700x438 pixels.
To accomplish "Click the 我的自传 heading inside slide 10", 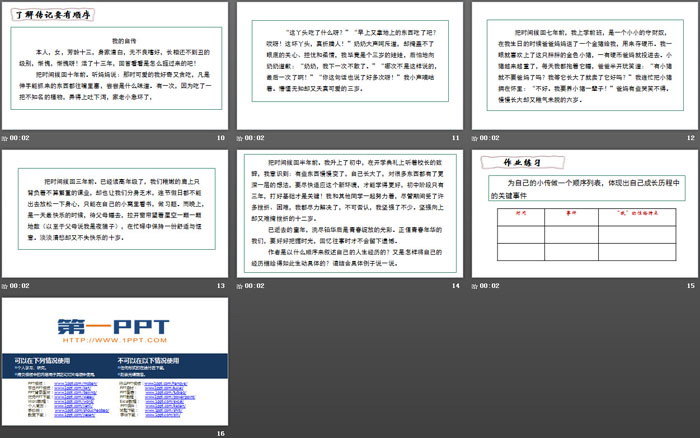I will [x=124, y=41].
